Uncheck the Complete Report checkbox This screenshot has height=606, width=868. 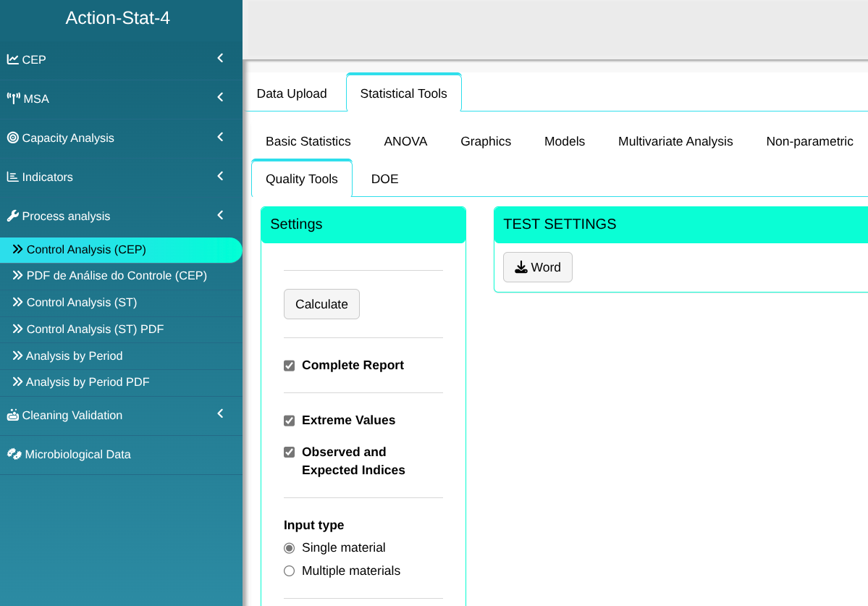click(x=290, y=366)
